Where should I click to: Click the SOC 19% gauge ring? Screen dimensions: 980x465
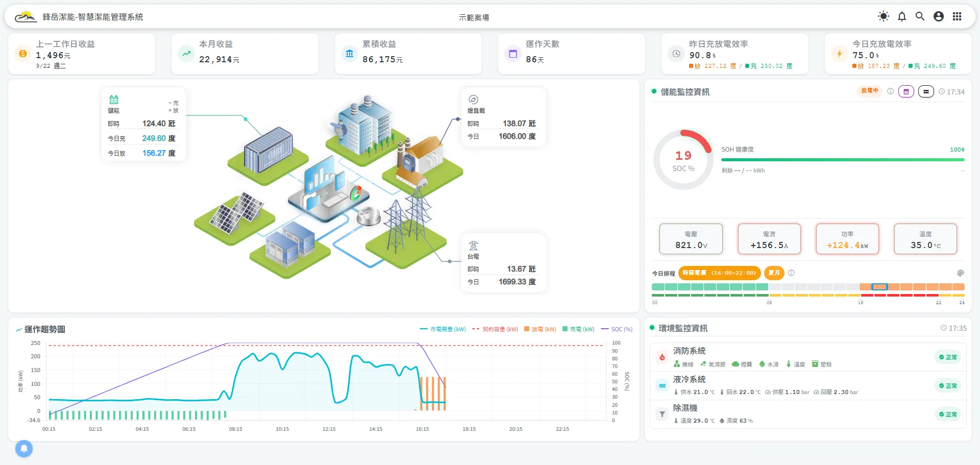click(683, 160)
